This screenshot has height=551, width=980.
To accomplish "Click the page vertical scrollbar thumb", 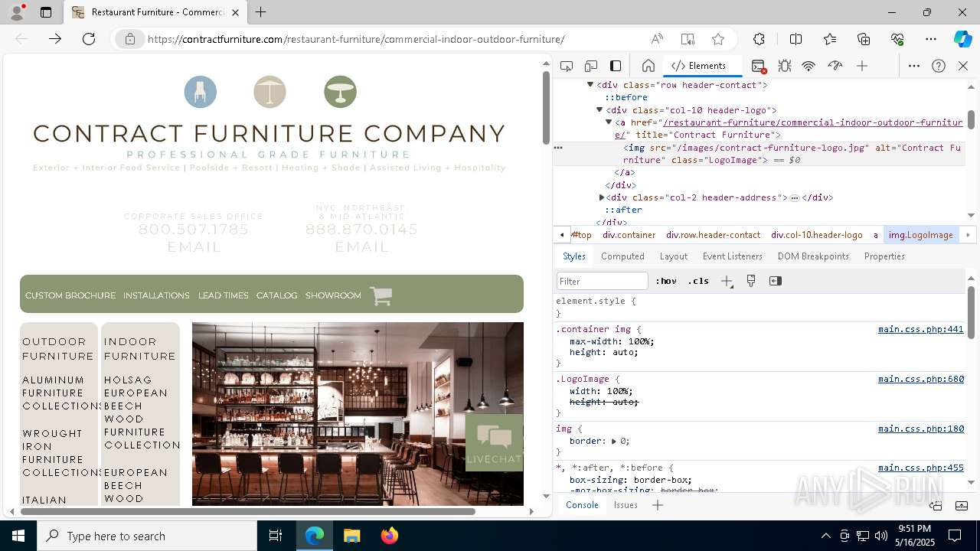I will click(x=546, y=107).
